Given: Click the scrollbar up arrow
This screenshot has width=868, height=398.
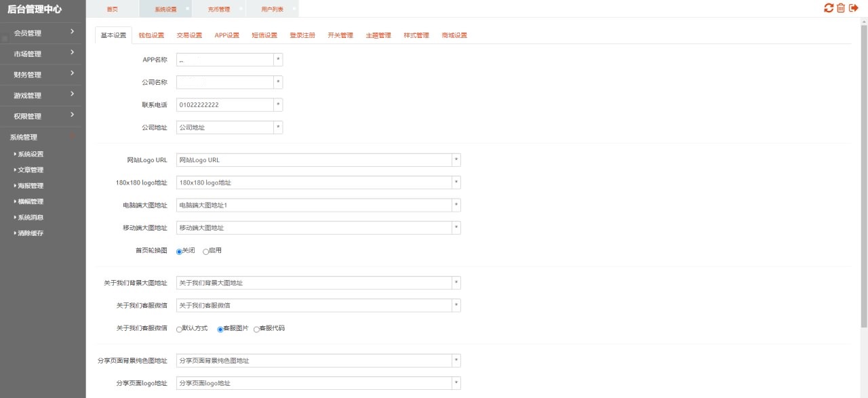Looking at the screenshot, I should 864,22.
